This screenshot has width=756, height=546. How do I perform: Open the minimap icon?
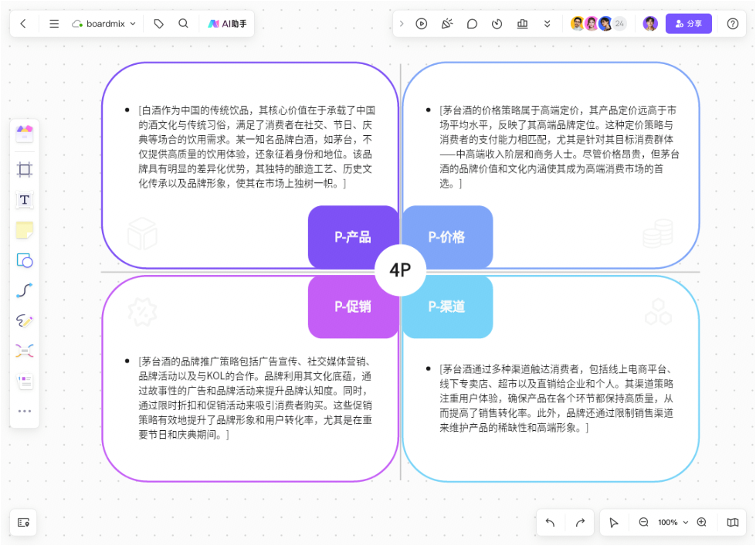pos(732,522)
